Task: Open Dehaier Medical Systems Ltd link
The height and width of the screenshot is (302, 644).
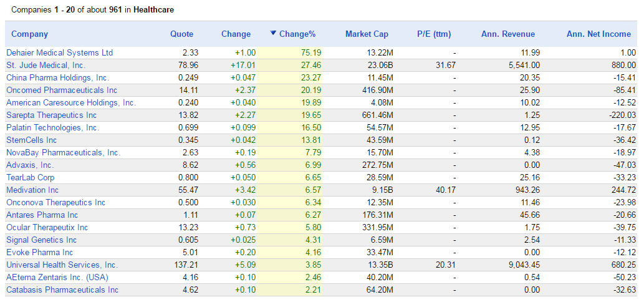Action: (x=60, y=52)
